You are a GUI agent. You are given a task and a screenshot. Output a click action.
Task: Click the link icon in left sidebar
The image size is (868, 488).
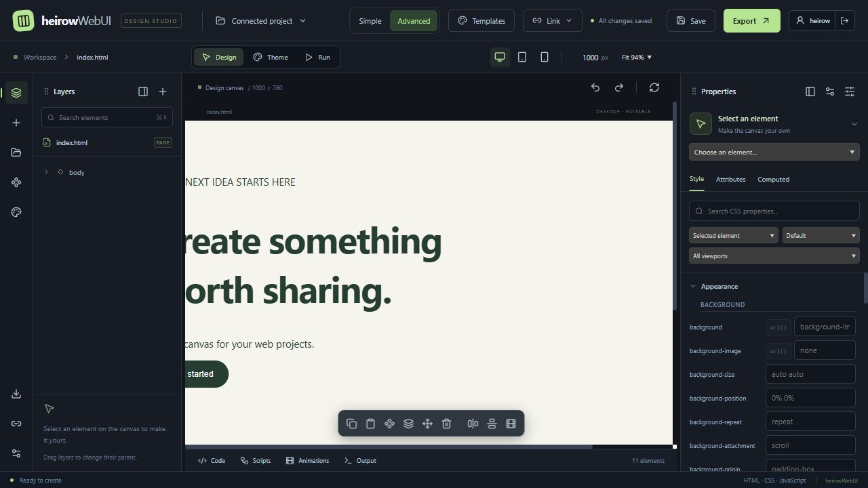16,424
